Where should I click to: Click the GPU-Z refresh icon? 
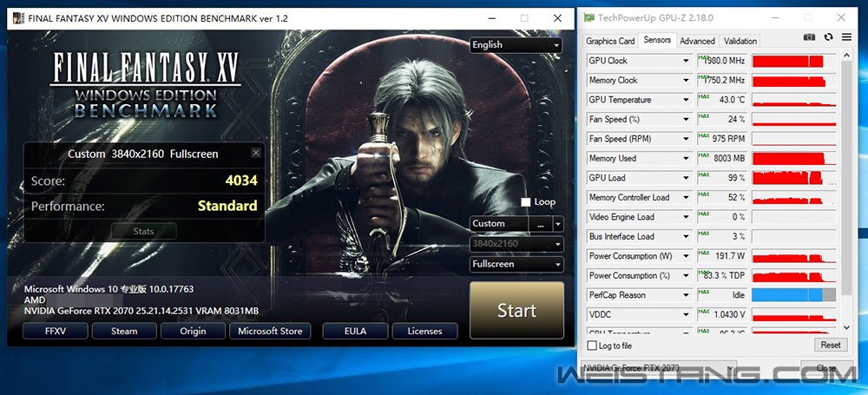pyautogui.click(x=828, y=37)
